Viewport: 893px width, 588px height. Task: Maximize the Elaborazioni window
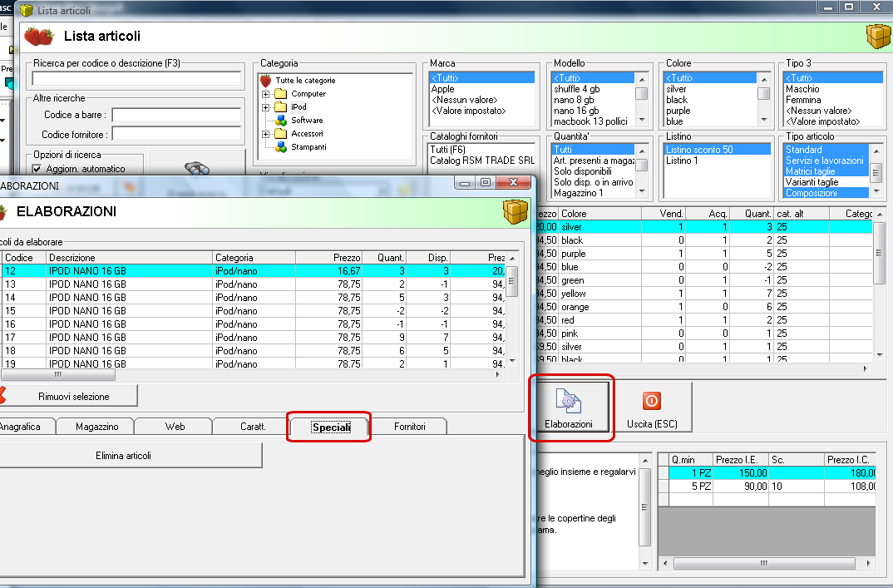pos(486,182)
